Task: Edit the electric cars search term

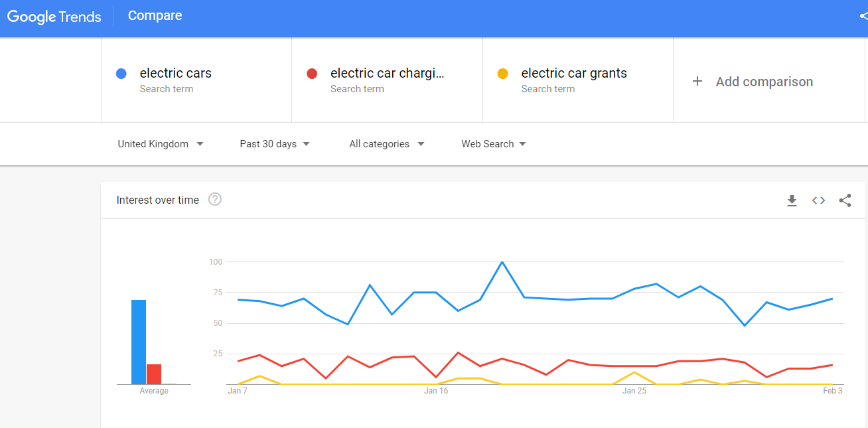Action: click(196, 80)
